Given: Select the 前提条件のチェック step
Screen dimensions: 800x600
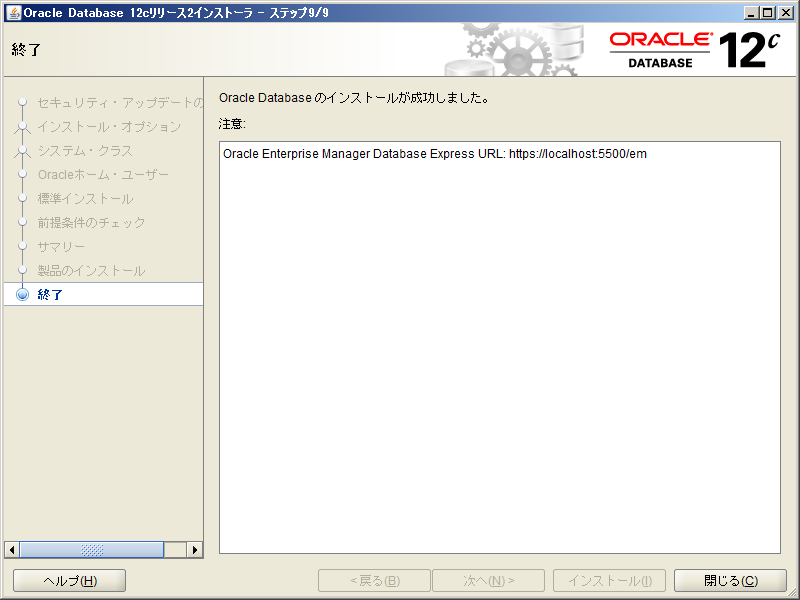Looking at the screenshot, I should [x=91, y=222].
